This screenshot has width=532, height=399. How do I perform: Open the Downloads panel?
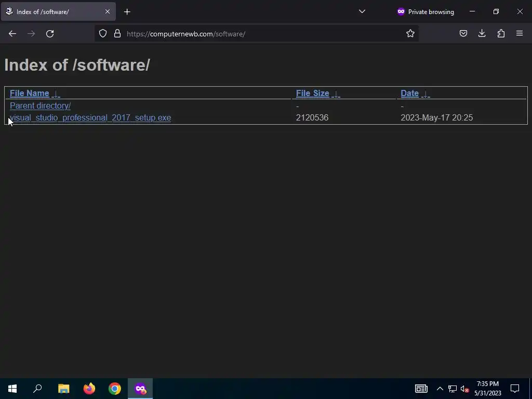(x=482, y=34)
